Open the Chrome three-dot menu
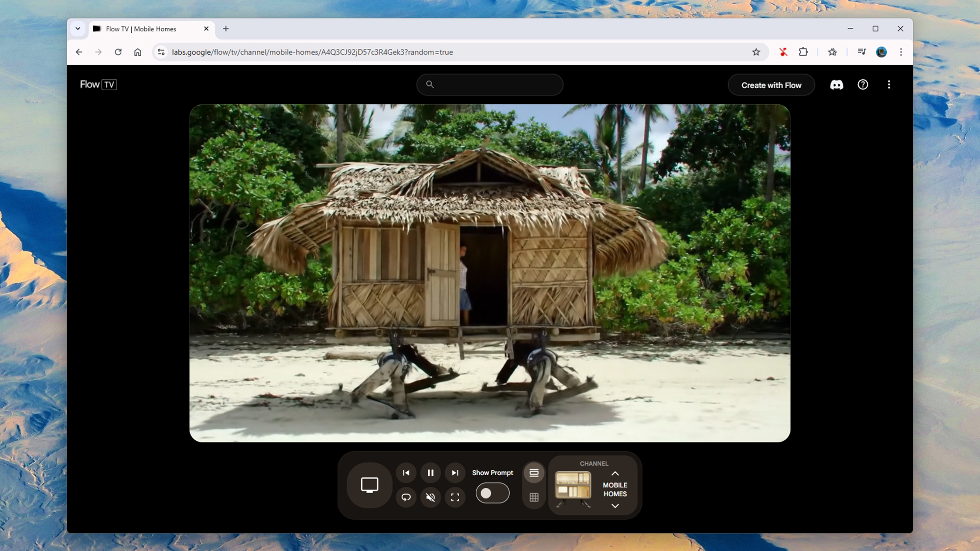Screen dimensions: 980x551 901,52
